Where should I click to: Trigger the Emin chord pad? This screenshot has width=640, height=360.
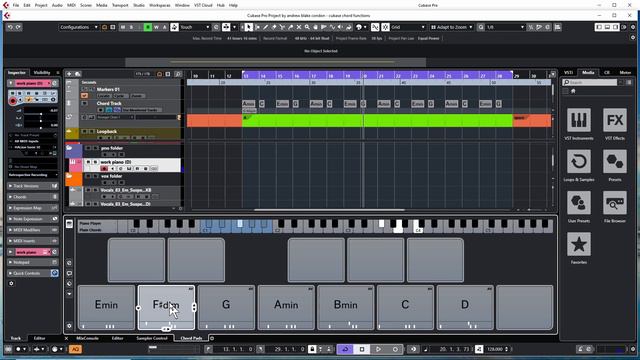[x=106, y=307]
